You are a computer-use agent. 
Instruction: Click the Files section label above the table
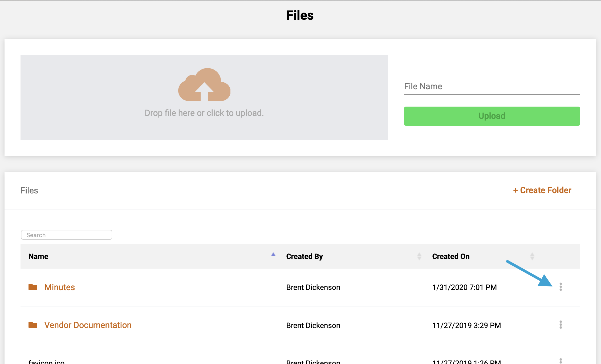[29, 191]
